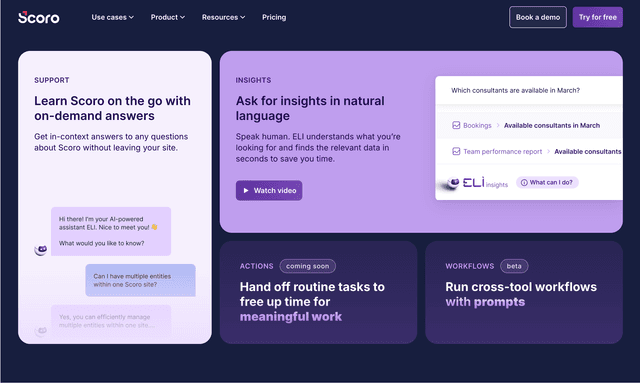640x383 pixels.
Task: Click the Book a demo button
Action: (538, 17)
